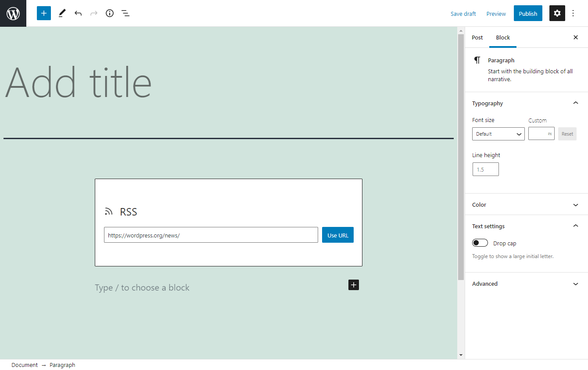This screenshot has width=588, height=370.
Task: Collapse the Typography section
Action: pyautogui.click(x=575, y=103)
